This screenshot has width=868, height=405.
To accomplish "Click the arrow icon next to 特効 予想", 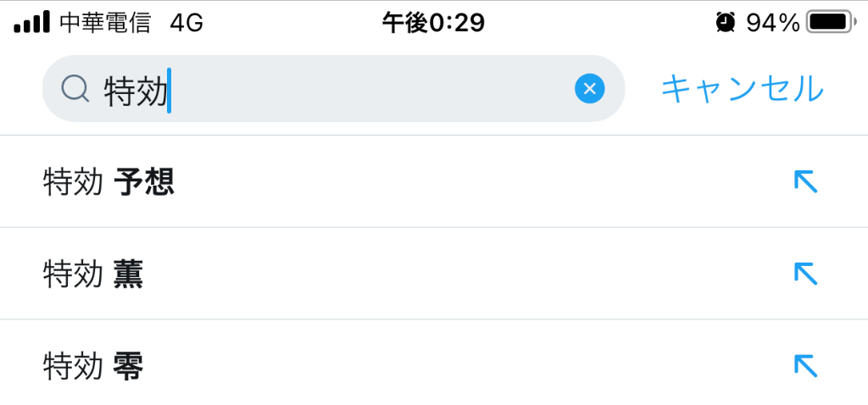I will pyautogui.click(x=805, y=181).
